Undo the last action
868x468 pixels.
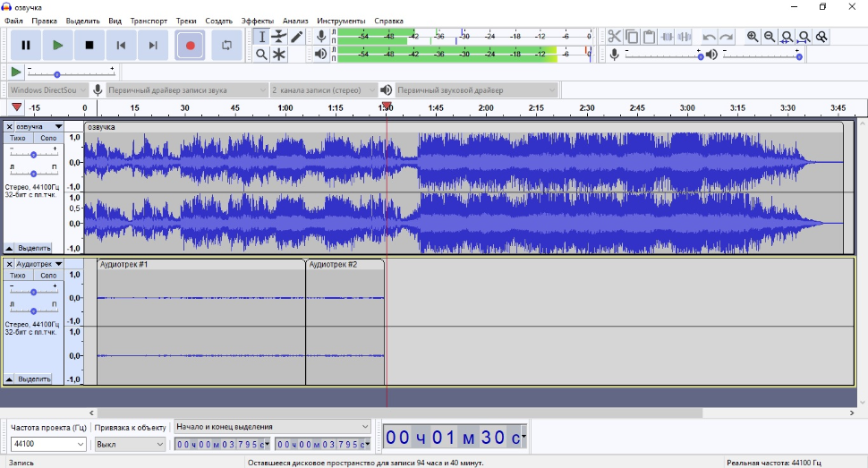coord(709,37)
